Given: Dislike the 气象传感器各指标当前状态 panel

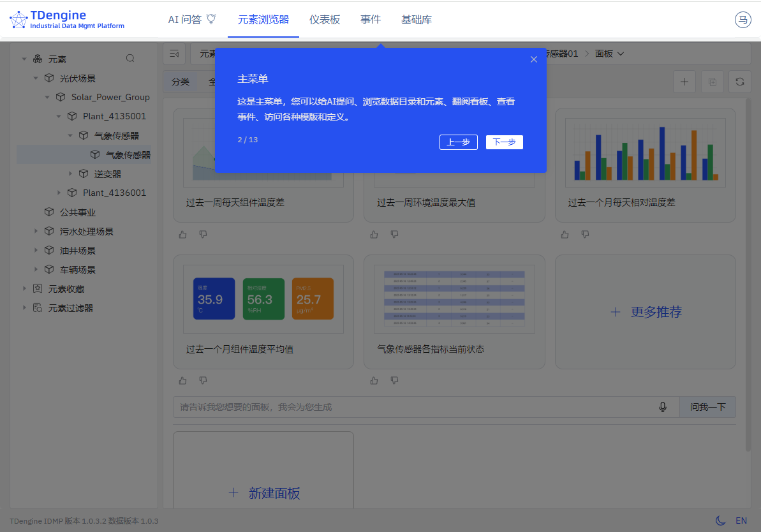Looking at the screenshot, I should coord(395,381).
